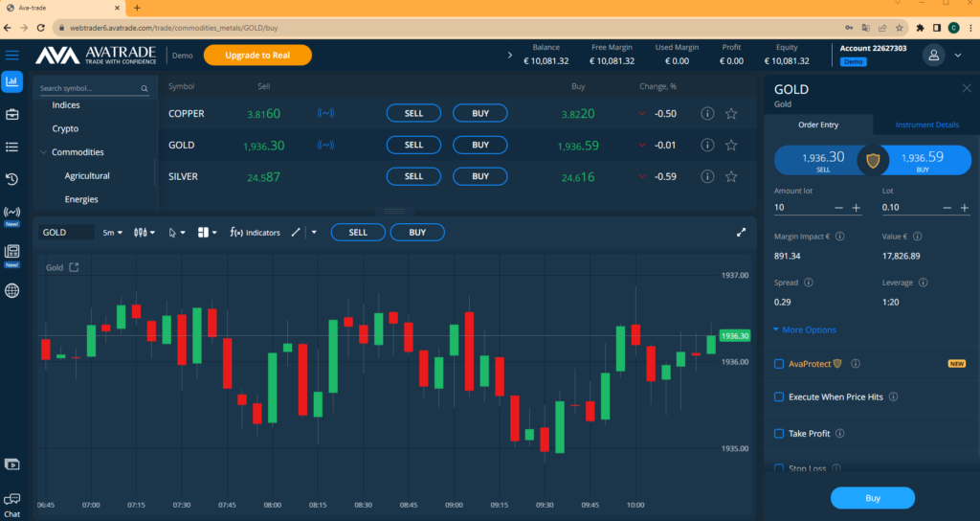Decrease Lot with minus
980x521 pixels.
click(x=947, y=208)
